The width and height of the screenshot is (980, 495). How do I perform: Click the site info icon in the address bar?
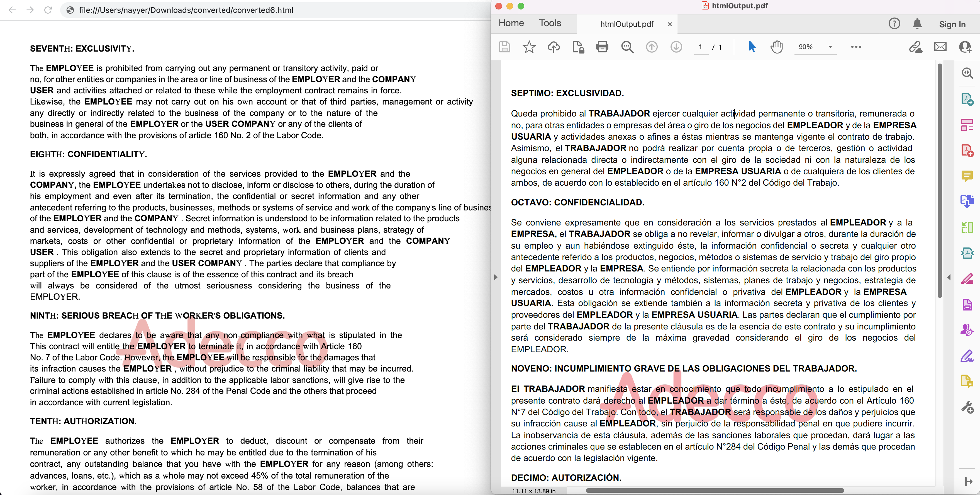(x=70, y=10)
